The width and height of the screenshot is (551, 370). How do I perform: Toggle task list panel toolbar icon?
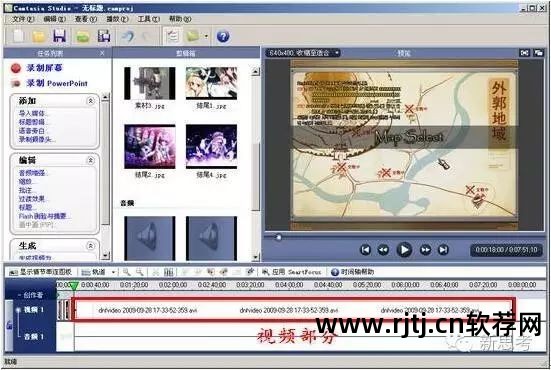(x=173, y=36)
